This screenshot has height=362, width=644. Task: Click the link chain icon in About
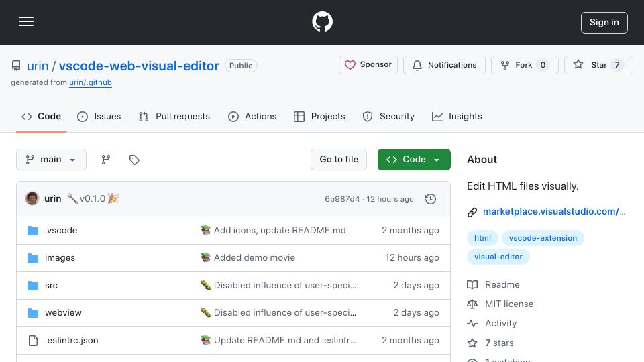pos(472,212)
